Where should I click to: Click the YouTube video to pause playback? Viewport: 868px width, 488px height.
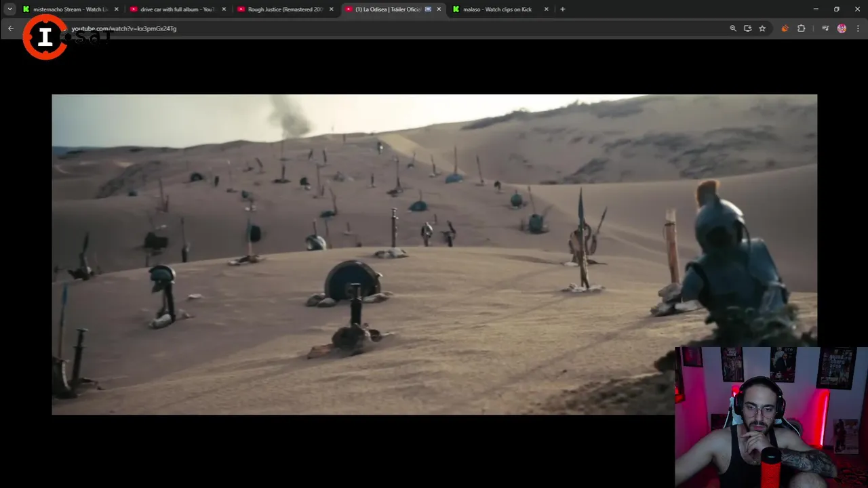coord(434,254)
